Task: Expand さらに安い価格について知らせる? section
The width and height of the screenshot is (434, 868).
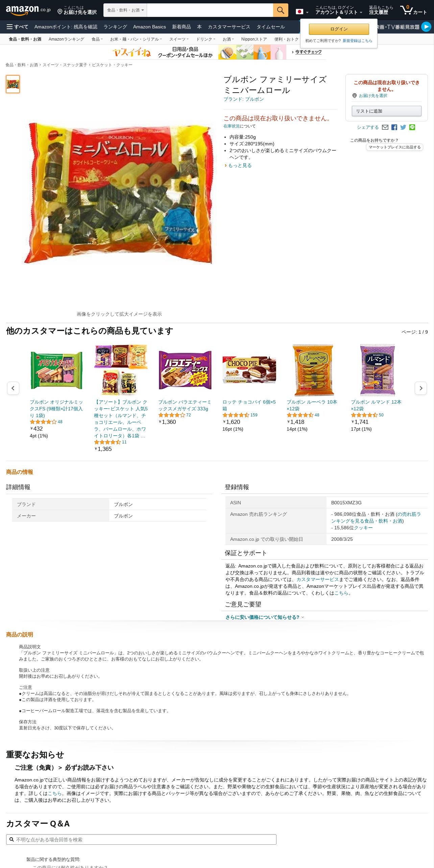Action: [x=265, y=617]
